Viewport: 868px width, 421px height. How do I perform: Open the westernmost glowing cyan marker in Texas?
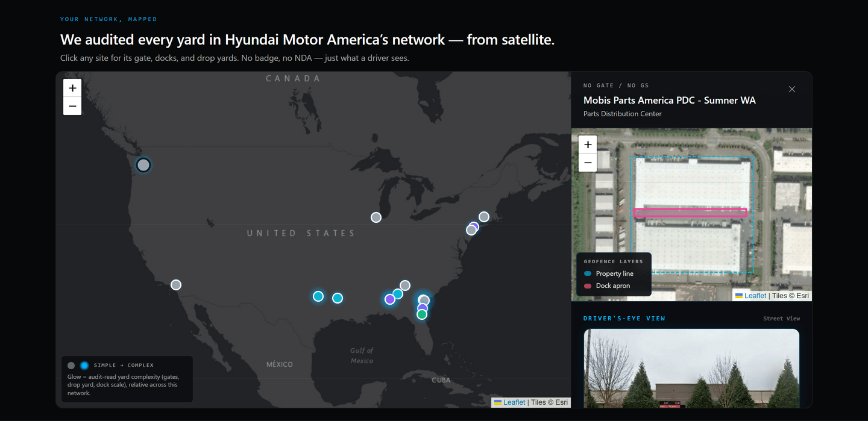(x=318, y=296)
